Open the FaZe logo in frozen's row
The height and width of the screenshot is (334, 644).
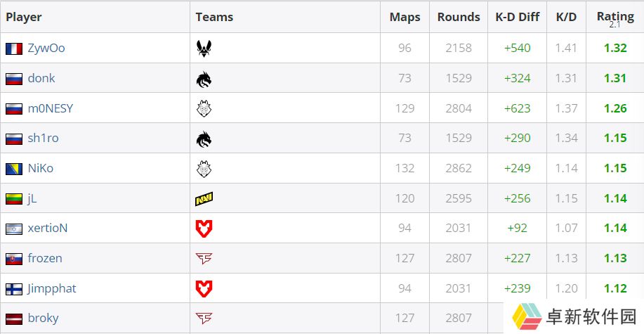coord(204,259)
